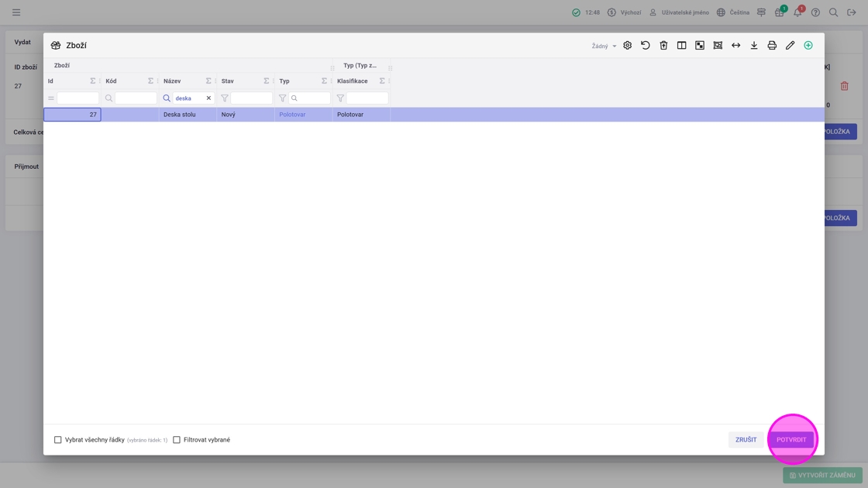Clear the 'deska' filter with X

[208, 98]
